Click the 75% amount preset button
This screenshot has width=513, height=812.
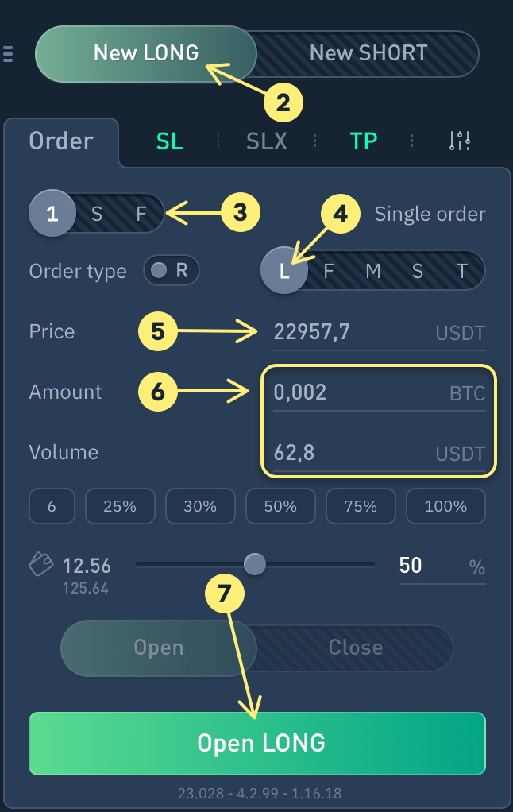361,506
